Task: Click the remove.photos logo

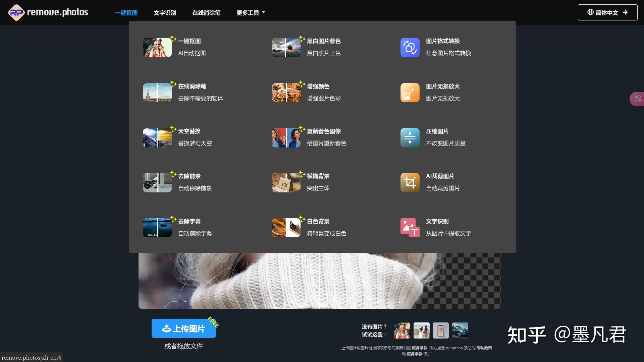Action: 48,12
